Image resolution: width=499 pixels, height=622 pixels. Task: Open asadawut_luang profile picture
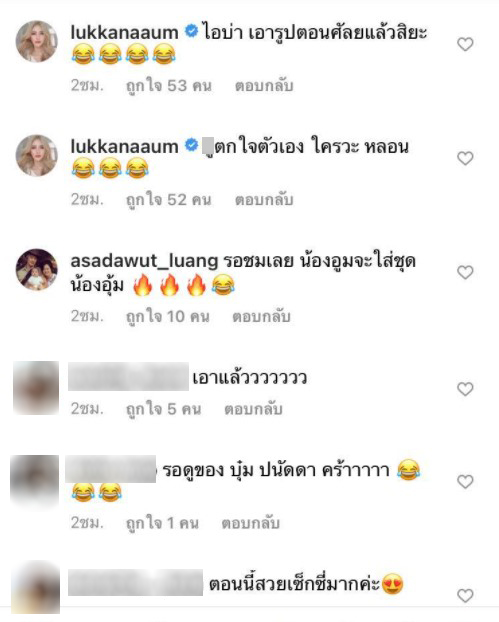(36, 270)
